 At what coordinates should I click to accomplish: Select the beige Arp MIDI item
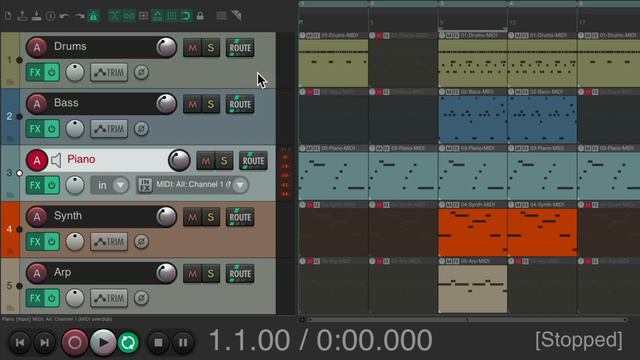[x=473, y=289]
